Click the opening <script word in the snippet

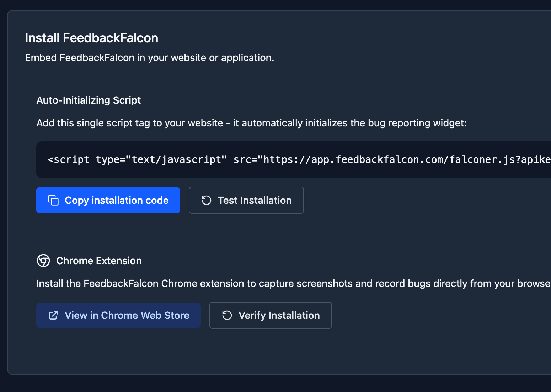[x=68, y=160]
